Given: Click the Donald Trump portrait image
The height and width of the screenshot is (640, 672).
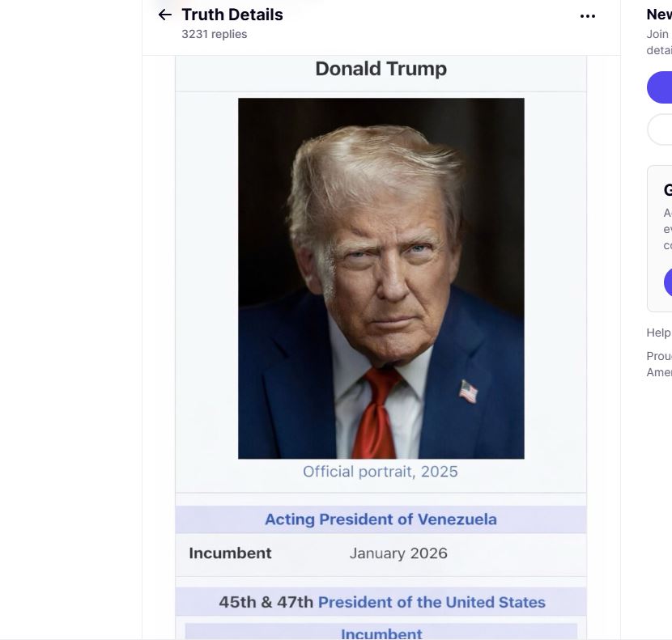Looking at the screenshot, I should pos(381,278).
